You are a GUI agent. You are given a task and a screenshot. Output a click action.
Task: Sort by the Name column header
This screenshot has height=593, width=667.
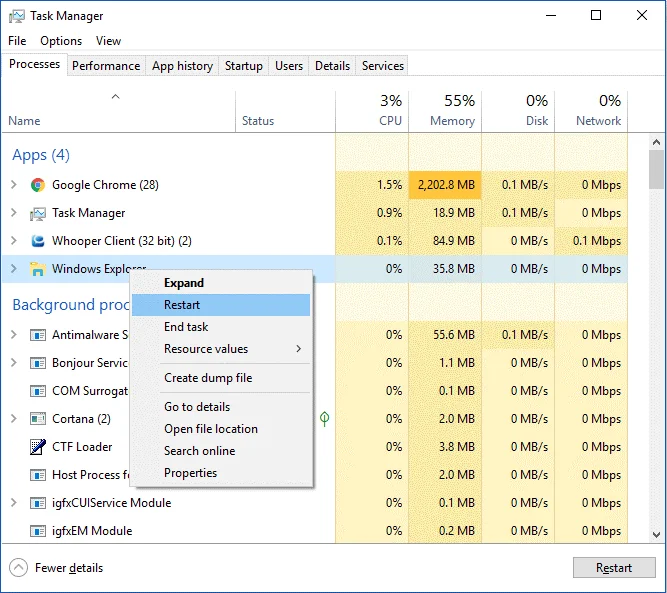[118, 111]
